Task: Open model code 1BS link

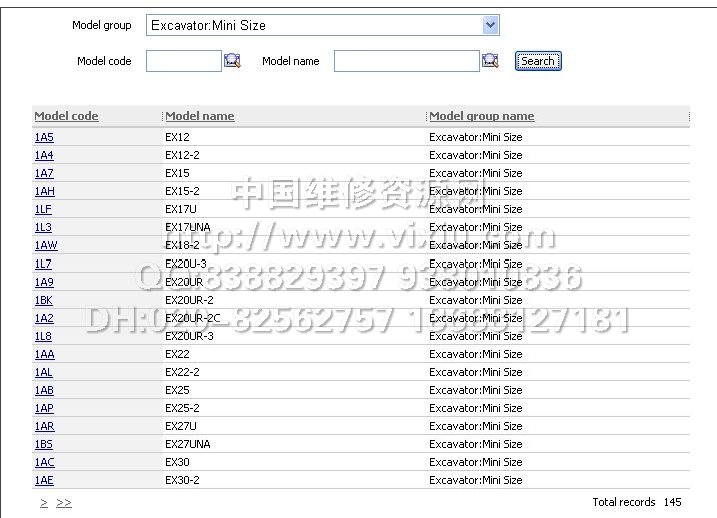Action: tap(44, 444)
